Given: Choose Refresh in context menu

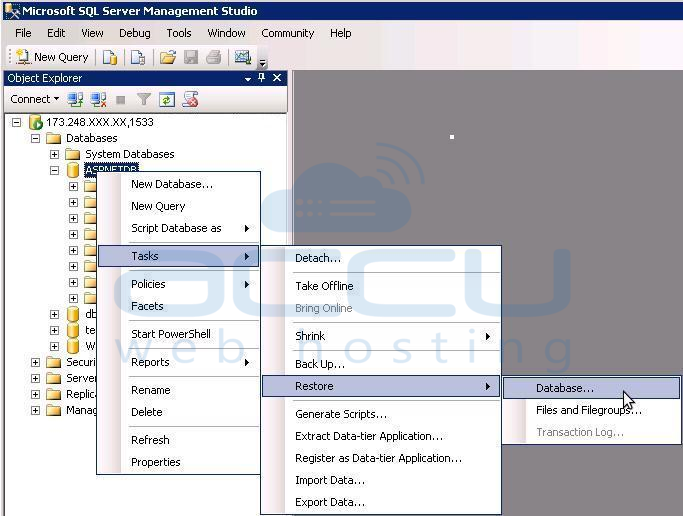Looking at the screenshot, I should [178, 440].
